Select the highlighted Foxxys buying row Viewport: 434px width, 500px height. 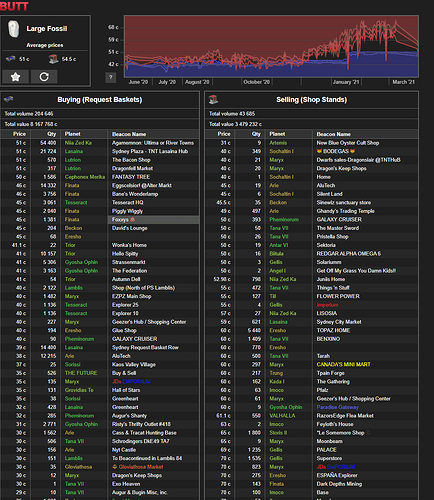click(x=100, y=220)
